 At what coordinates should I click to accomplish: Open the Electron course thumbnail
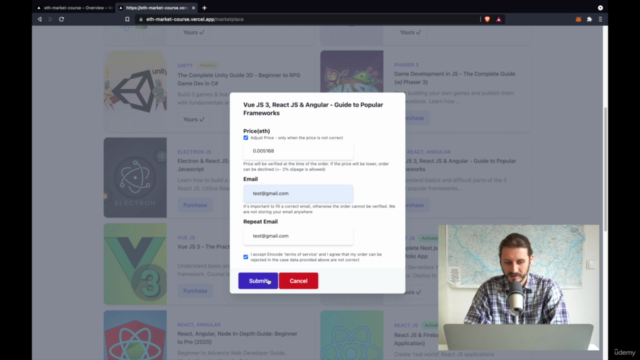pos(135,178)
